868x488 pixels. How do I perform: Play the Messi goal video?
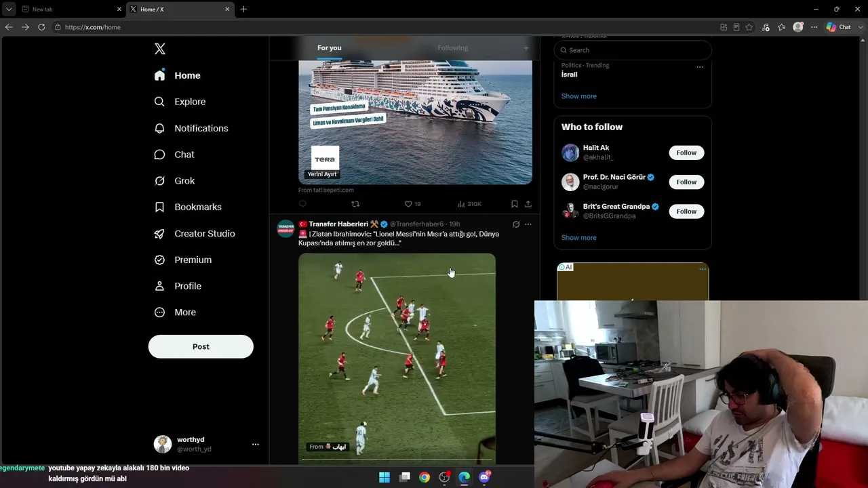point(397,359)
